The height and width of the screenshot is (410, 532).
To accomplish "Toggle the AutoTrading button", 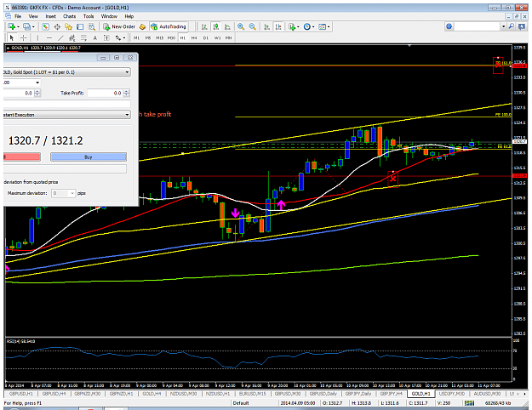I will (169, 26).
